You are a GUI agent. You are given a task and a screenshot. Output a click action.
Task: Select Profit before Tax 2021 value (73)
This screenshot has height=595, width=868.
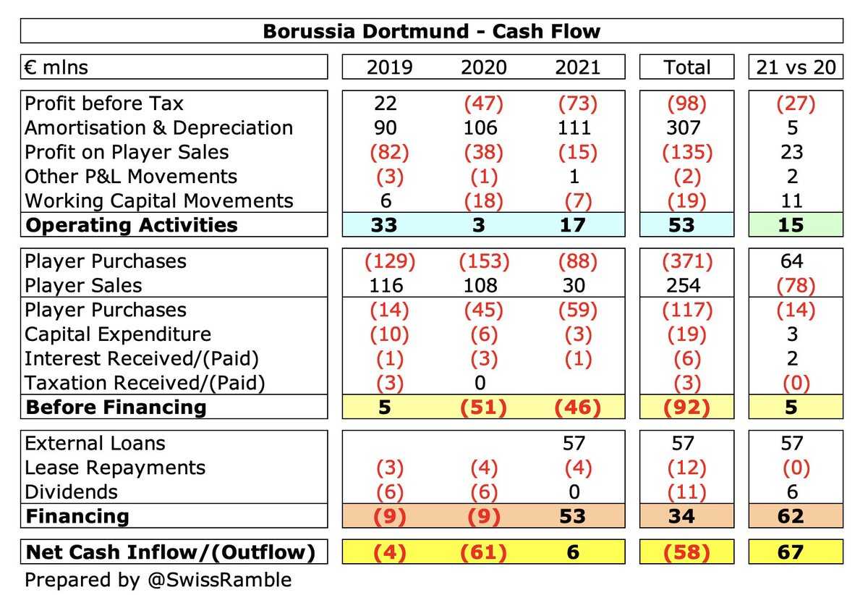click(578, 104)
